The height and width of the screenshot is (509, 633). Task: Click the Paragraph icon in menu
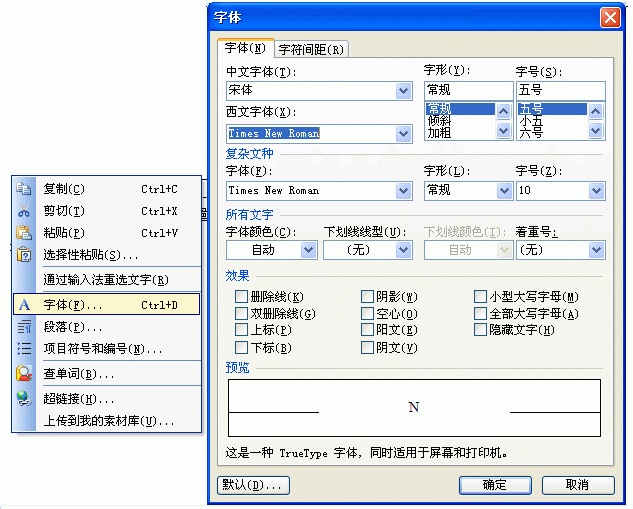tap(25, 326)
